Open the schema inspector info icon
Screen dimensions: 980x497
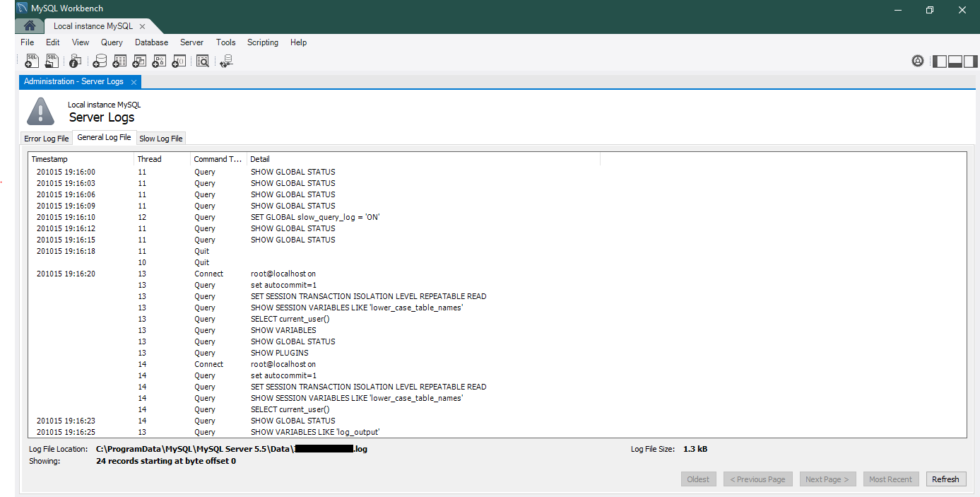click(75, 62)
